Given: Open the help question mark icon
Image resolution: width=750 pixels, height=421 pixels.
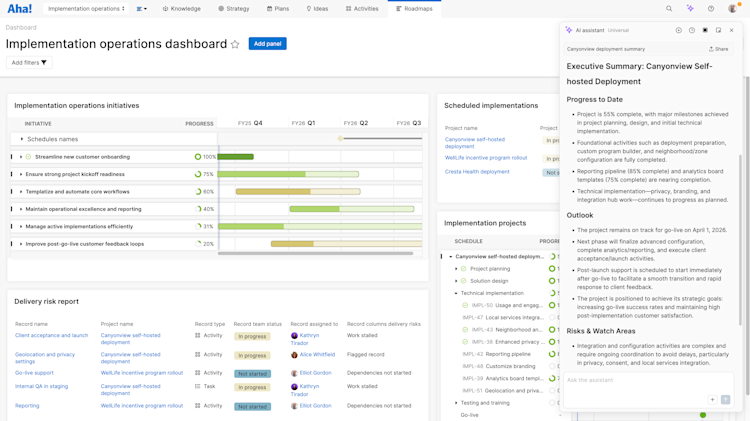Looking at the screenshot, I should 711,9.
